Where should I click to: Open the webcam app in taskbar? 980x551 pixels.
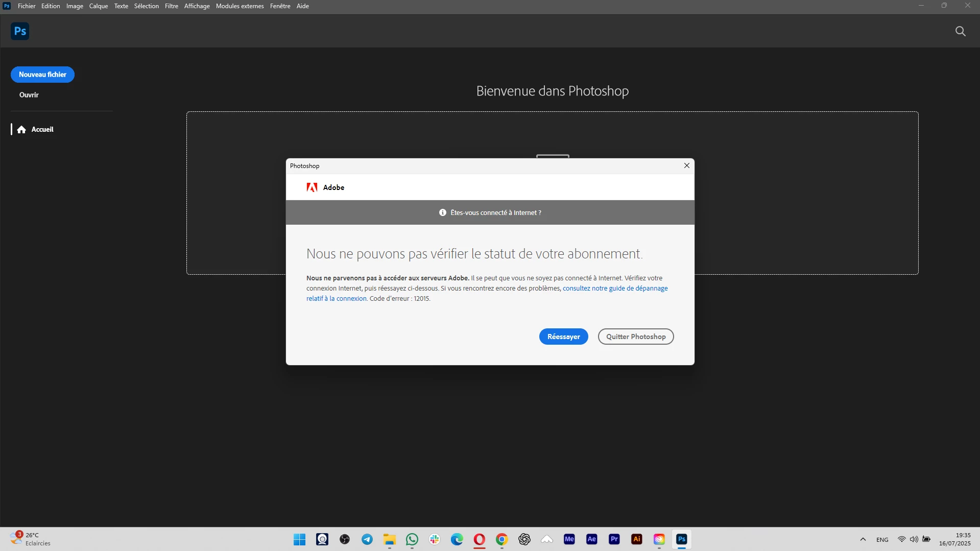(x=322, y=539)
